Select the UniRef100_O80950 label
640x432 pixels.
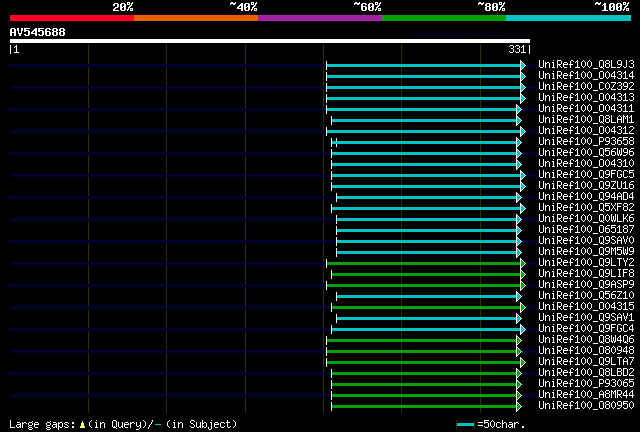coord(586,406)
